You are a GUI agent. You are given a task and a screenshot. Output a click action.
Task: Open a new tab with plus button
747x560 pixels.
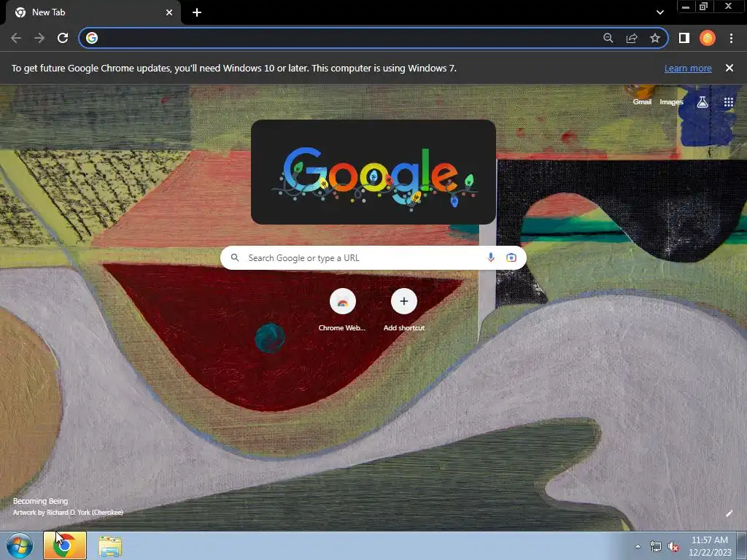click(x=197, y=12)
